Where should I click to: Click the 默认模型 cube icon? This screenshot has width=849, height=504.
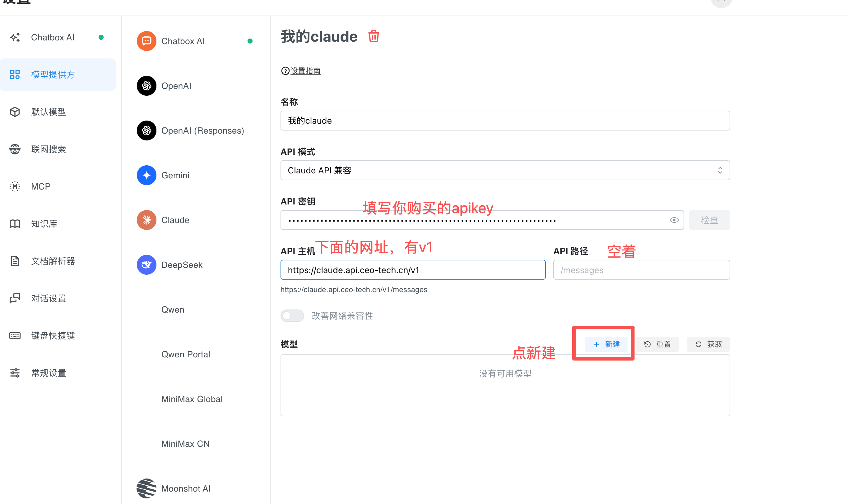click(15, 112)
